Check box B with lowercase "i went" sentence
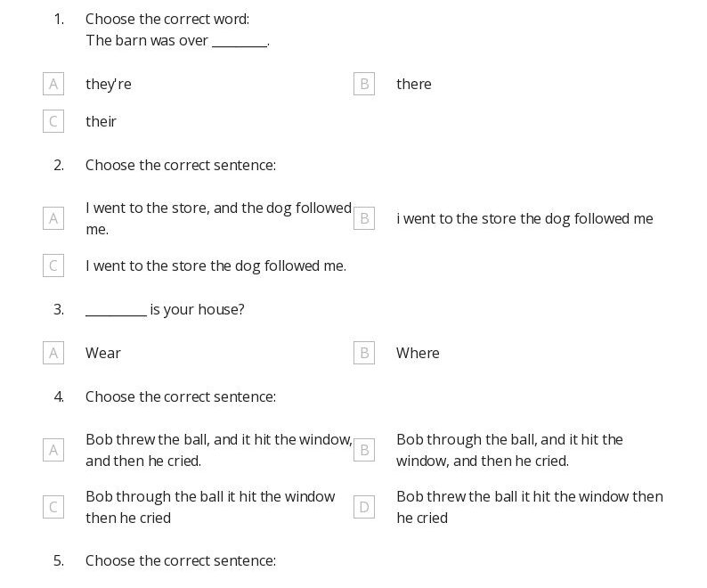This screenshot has height=588, width=707. 364,218
